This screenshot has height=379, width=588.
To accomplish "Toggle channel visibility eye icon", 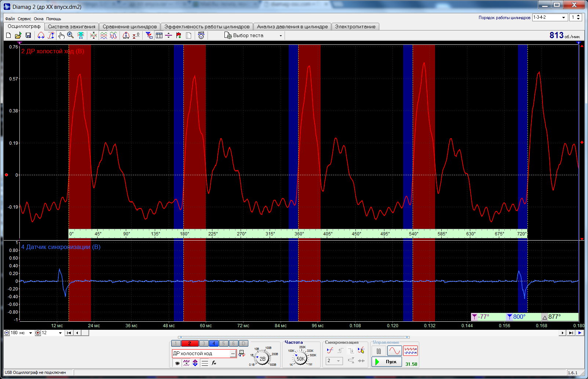I will (178, 363).
